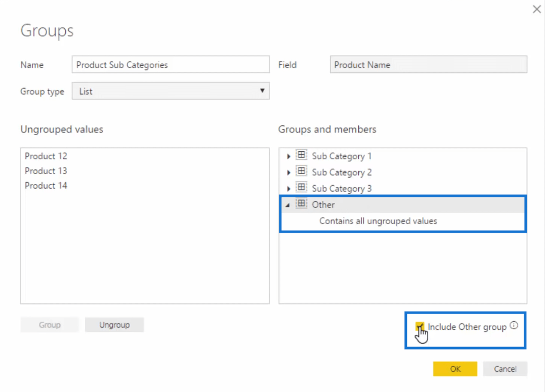Click the OK button
This screenshot has width=545, height=392.
coord(455,369)
